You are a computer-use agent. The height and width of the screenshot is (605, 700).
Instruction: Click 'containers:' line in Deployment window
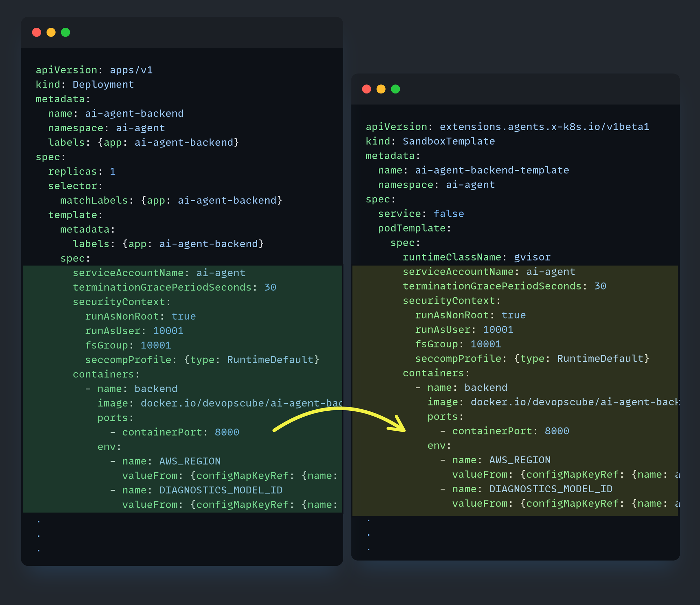tap(106, 374)
